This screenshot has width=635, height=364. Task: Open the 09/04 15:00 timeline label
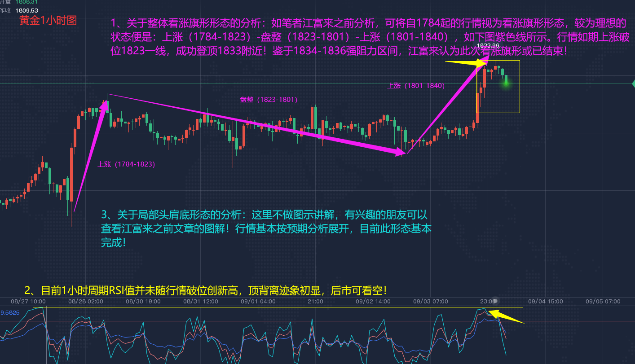(546, 302)
